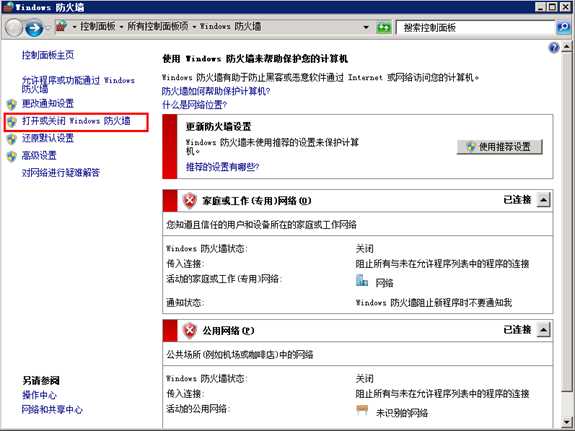The width and height of the screenshot is (575, 431).
Task: Maximize the Windows 防火墙 window
Action: (x=552, y=7)
